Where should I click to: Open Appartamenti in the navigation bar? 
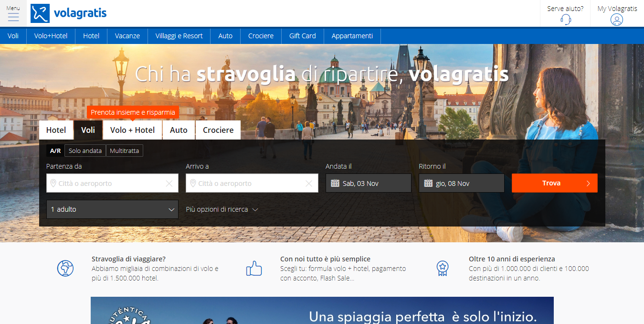point(352,36)
